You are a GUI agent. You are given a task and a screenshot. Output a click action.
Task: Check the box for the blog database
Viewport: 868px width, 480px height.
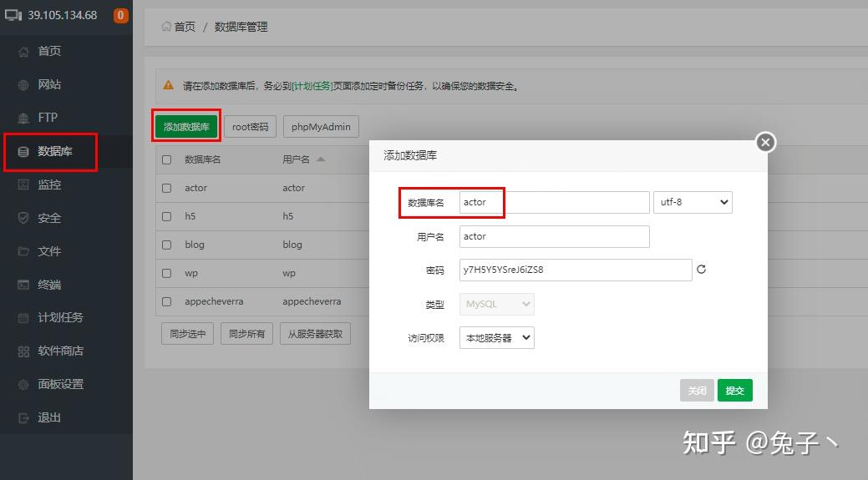[166, 245]
